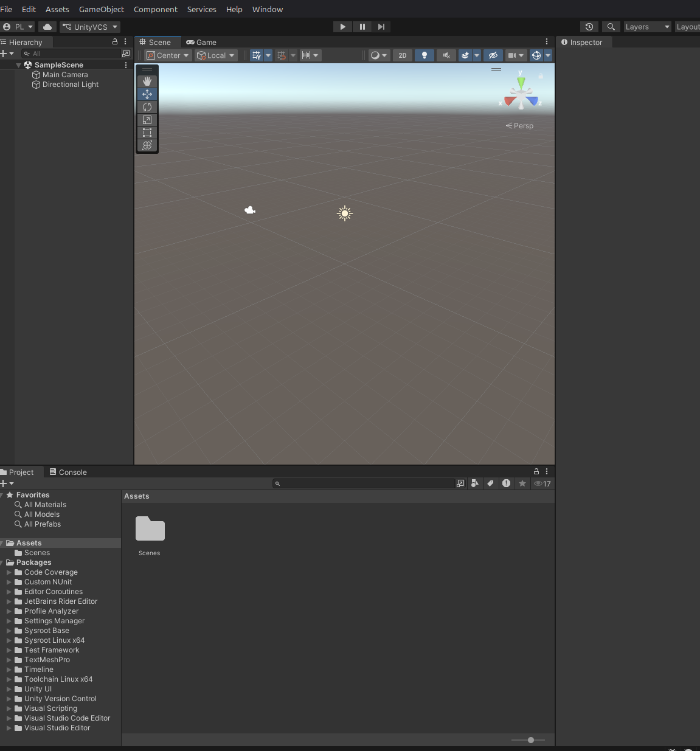Open the Hierarchy panel kebab menu
This screenshot has height=751, width=700.
point(125,42)
